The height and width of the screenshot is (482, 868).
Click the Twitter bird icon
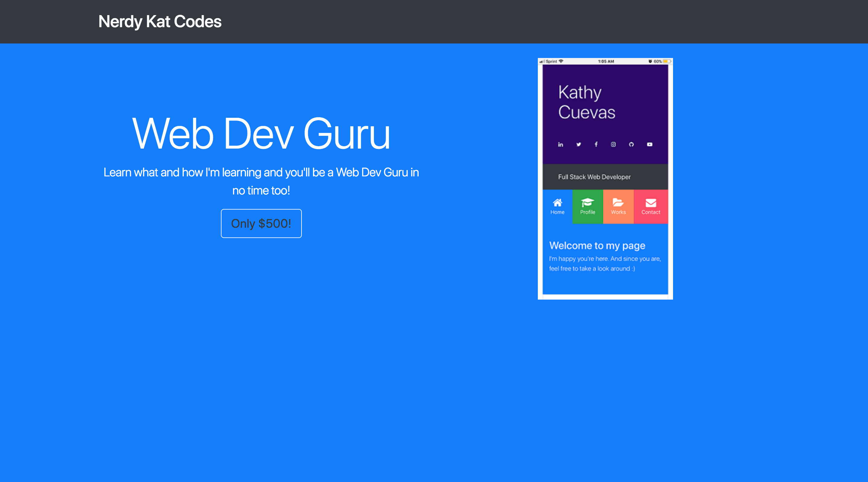click(579, 145)
